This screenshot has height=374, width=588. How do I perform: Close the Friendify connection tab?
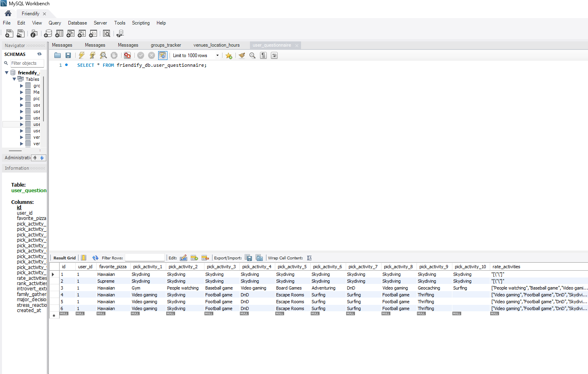point(44,14)
